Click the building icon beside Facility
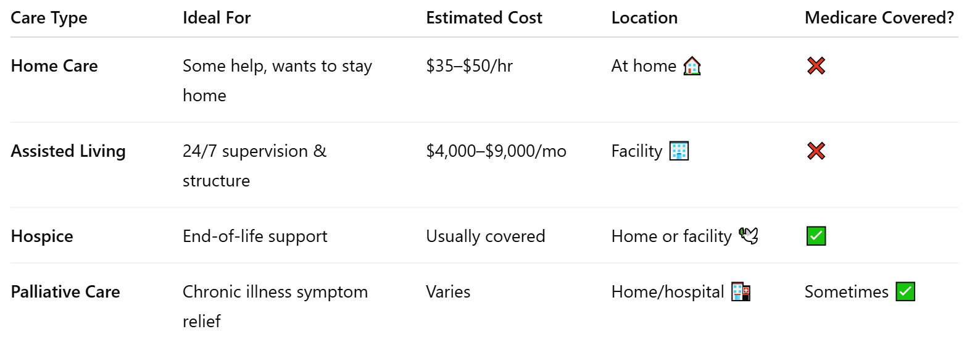This screenshot has width=980, height=342. tap(679, 151)
